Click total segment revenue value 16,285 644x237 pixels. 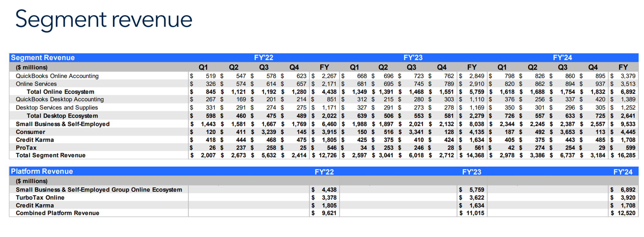point(627,155)
